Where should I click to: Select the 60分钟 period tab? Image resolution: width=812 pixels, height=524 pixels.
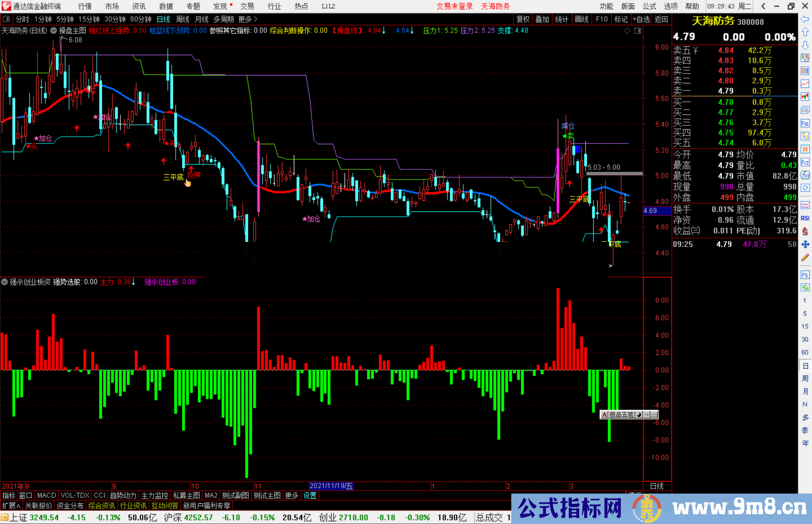click(x=141, y=19)
